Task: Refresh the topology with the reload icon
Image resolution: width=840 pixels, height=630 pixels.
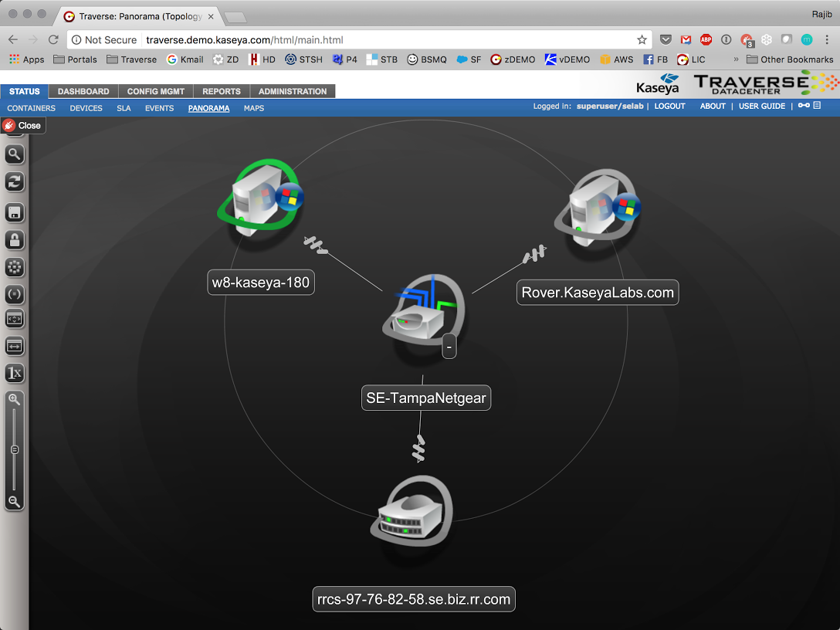Action: click(x=15, y=182)
